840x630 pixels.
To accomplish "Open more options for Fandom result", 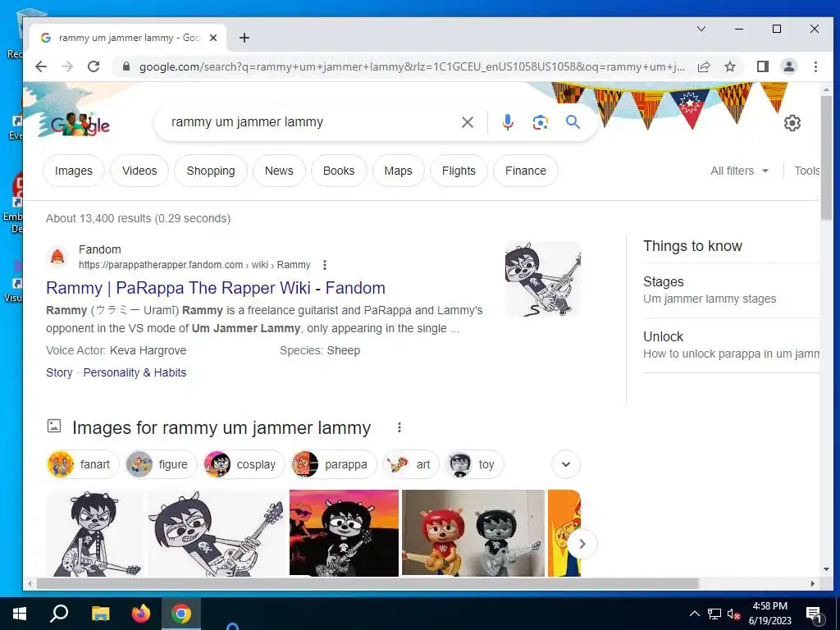I will pyautogui.click(x=325, y=265).
